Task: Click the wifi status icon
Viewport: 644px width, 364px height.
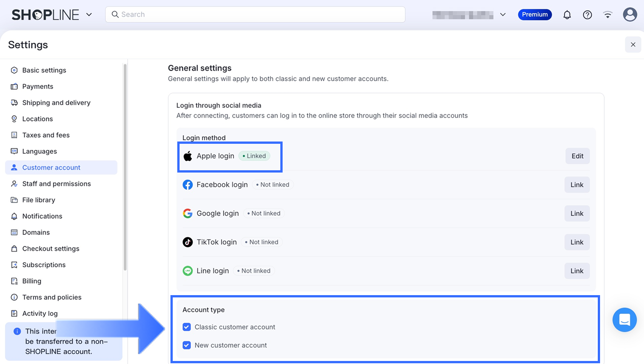Action: [x=608, y=15]
